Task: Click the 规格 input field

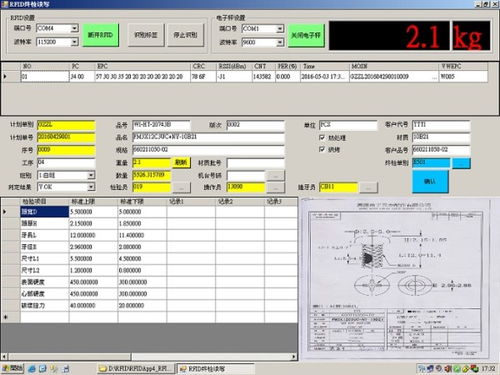Action: [x=208, y=150]
